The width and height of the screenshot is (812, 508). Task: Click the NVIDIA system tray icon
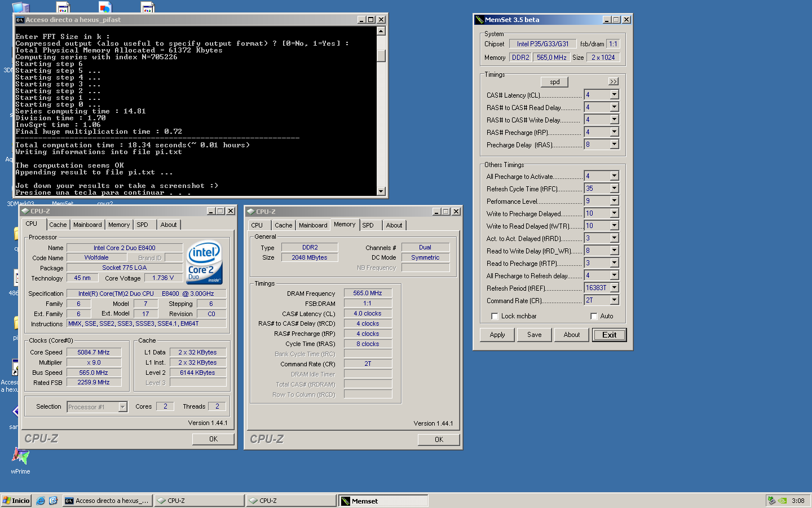[783, 501]
